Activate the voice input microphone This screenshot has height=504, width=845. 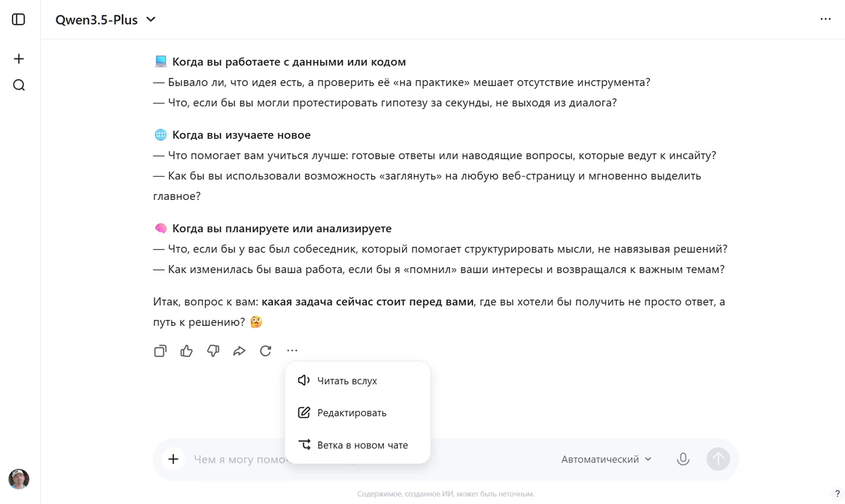(682, 459)
